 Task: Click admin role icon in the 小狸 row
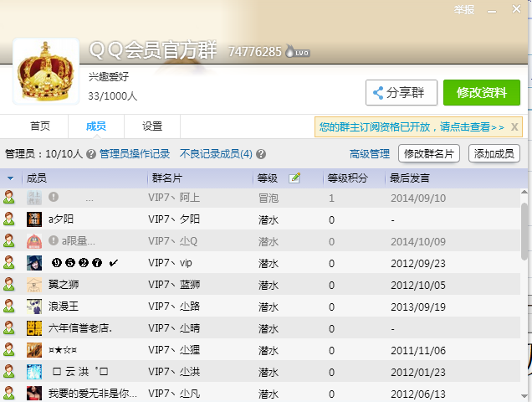(9, 349)
